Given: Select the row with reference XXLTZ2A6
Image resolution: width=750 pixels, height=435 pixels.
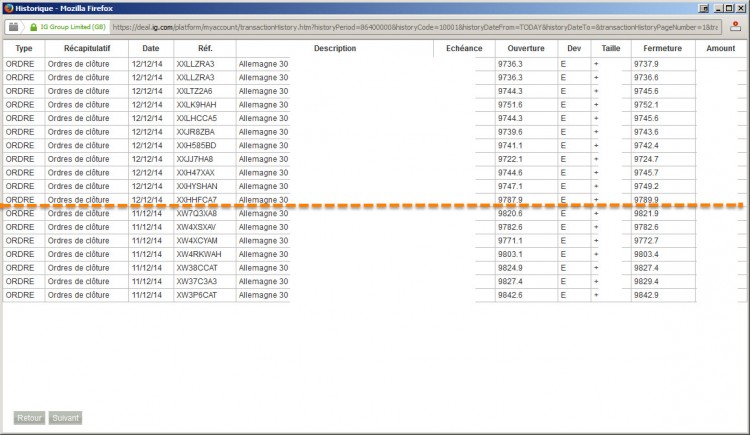Looking at the screenshot, I should (375, 91).
